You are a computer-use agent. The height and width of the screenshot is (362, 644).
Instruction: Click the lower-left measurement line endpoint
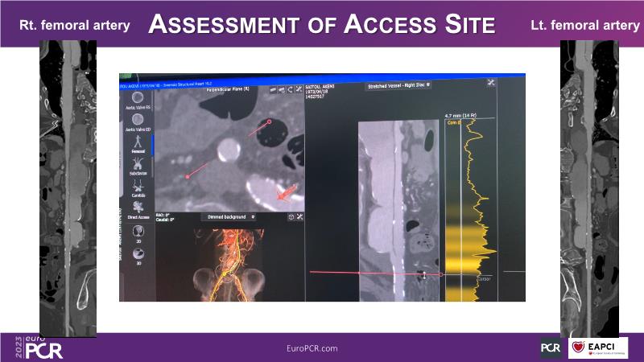[188, 175]
